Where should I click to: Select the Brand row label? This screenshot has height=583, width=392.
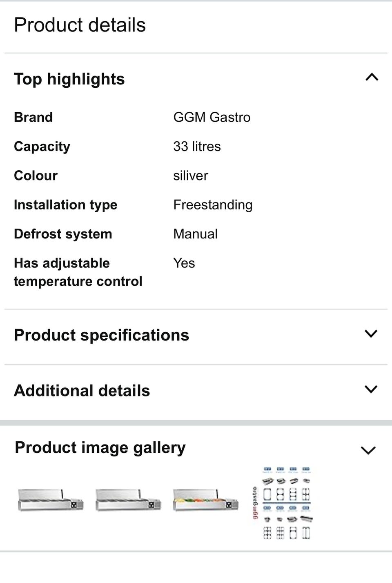click(x=33, y=117)
